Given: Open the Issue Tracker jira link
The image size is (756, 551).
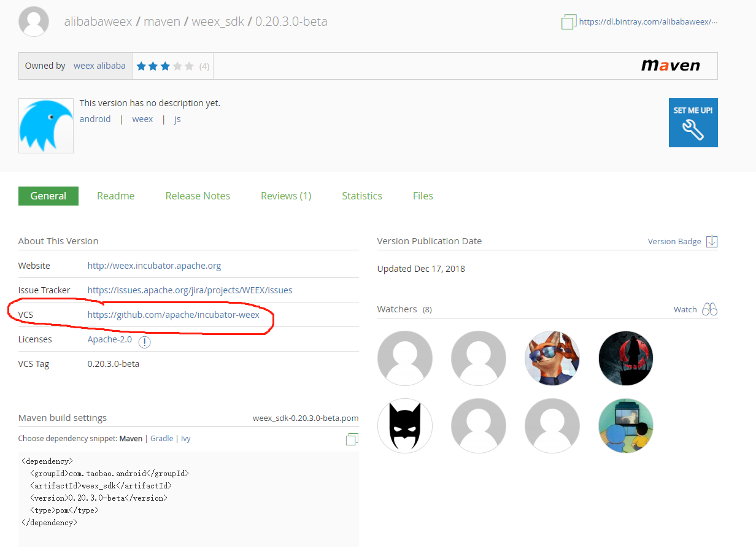Looking at the screenshot, I should point(190,290).
